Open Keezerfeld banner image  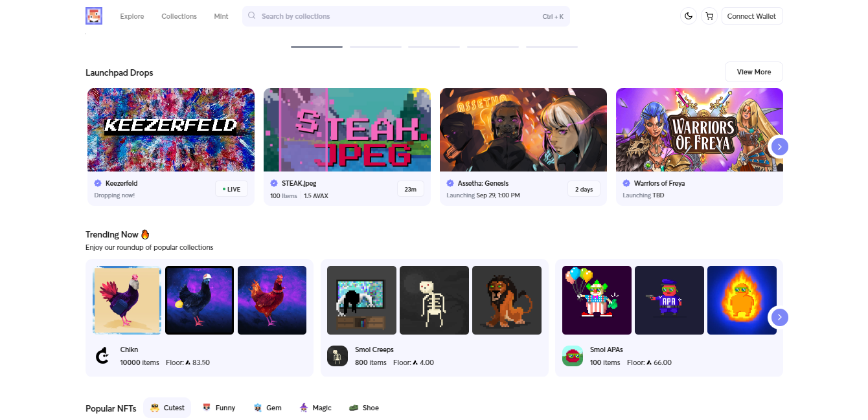(x=171, y=129)
